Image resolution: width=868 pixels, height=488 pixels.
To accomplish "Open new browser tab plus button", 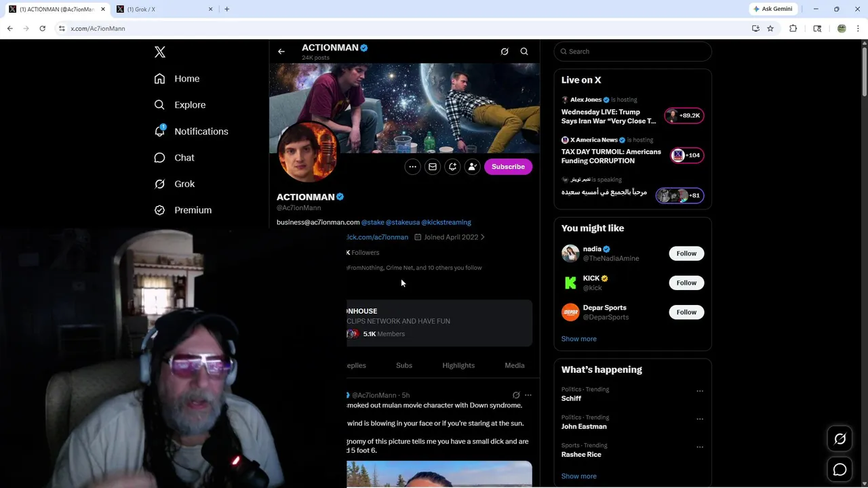I will (x=226, y=9).
